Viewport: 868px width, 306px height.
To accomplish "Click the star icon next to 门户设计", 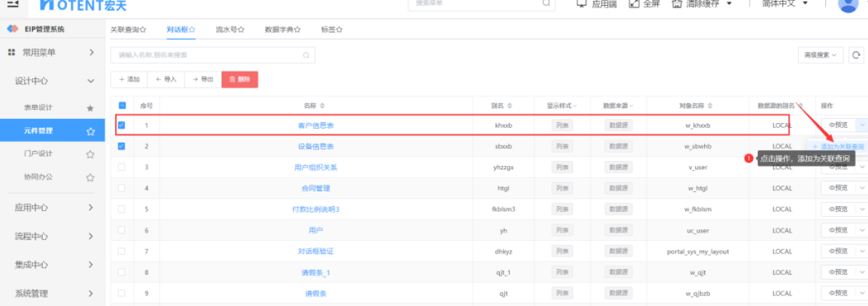I will click(x=91, y=154).
